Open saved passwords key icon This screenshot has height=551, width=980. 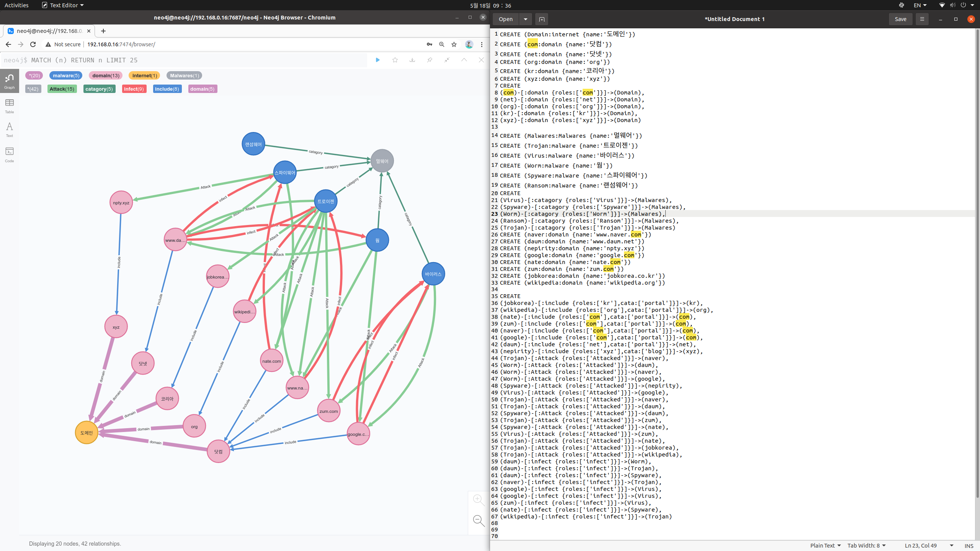click(430, 44)
